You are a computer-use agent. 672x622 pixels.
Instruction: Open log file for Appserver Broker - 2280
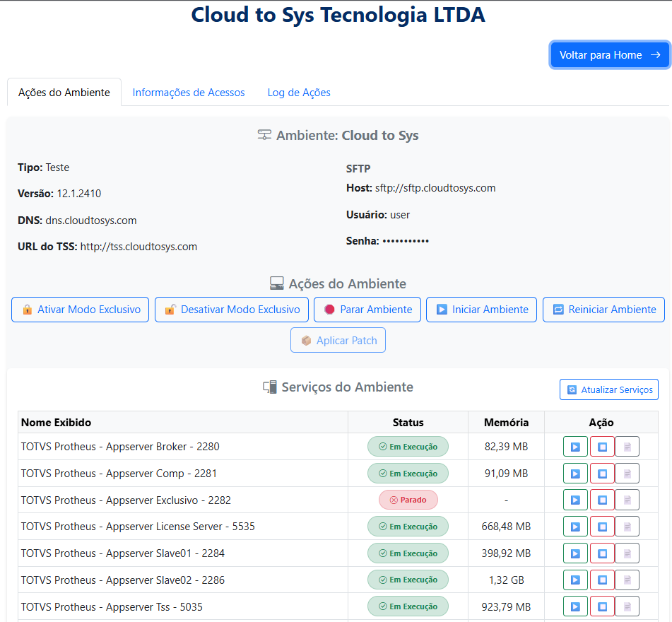click(x=627, y=447)
